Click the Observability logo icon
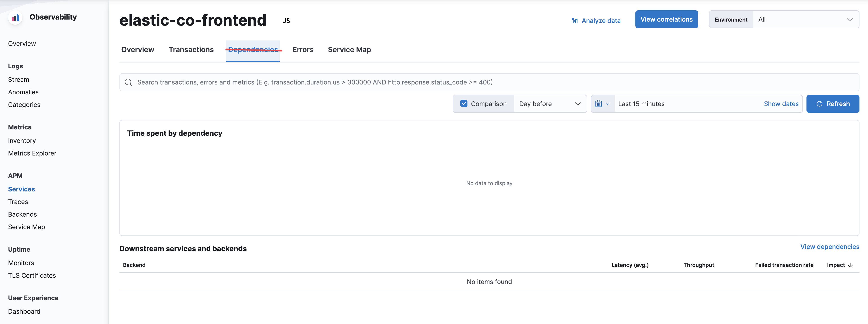 tap(15, 18)
